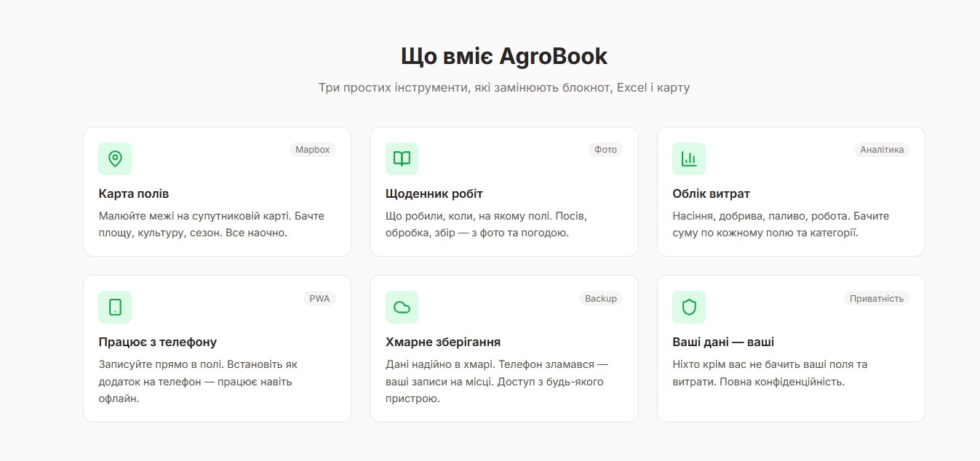Image resolution: width=980 pixels, height=461 pixels.
Task: Select the Ваші дані — ваші title
Action: coord(723,342)
